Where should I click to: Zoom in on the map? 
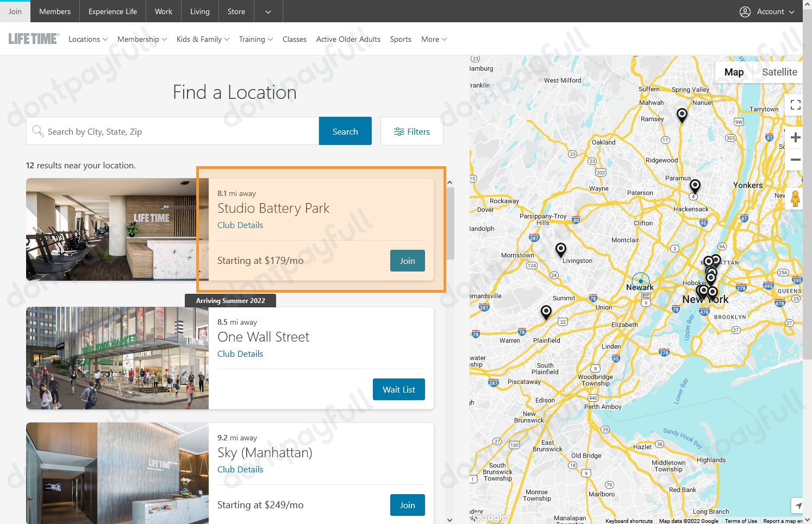(795, 137)
